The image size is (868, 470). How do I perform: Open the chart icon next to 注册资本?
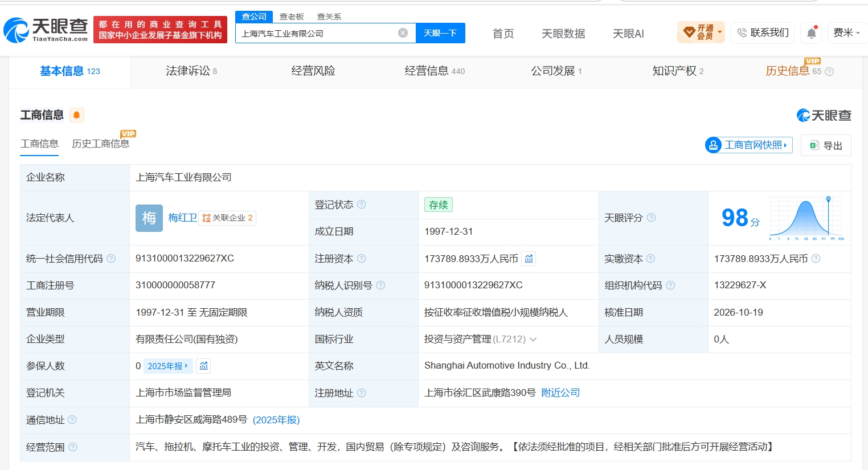coord(529,259)
